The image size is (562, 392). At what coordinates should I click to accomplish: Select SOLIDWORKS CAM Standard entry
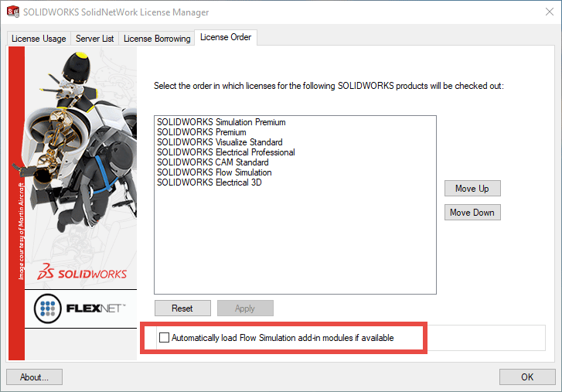(213, 162)
